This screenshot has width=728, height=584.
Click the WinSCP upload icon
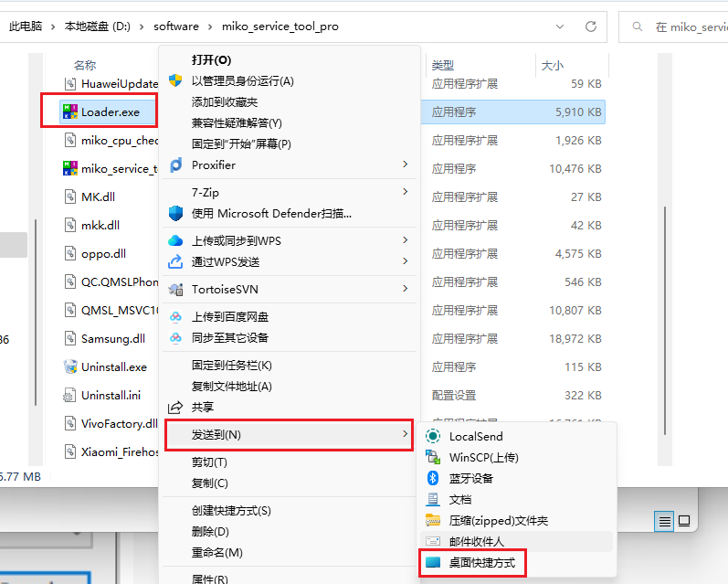coord(433,458)
